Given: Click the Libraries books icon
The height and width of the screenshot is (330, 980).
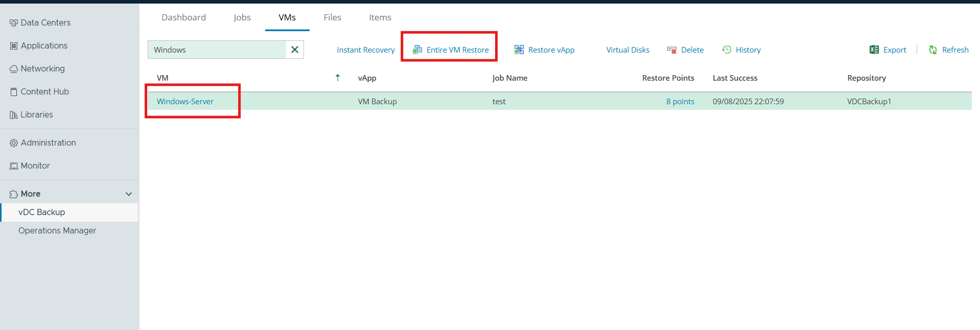Looking at the screenshot, I should point(14,115).
